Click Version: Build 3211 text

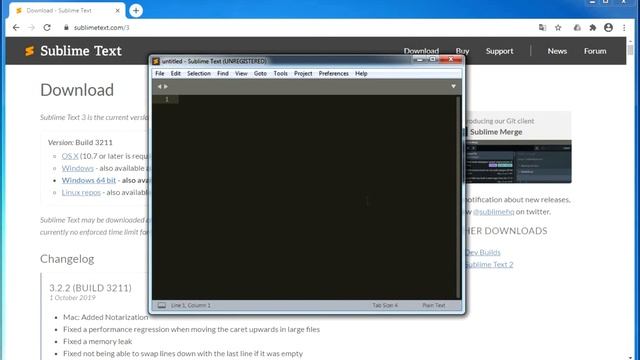pos(80,142)
